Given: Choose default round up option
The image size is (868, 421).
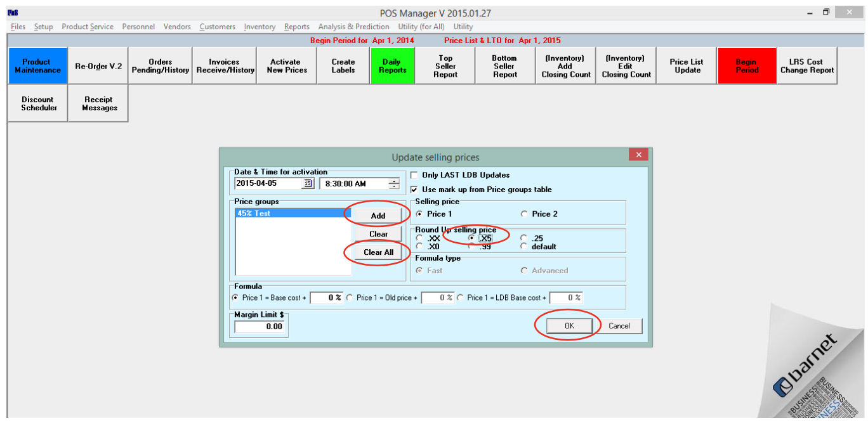Looking at the screenshot, I should pos(524,247).
